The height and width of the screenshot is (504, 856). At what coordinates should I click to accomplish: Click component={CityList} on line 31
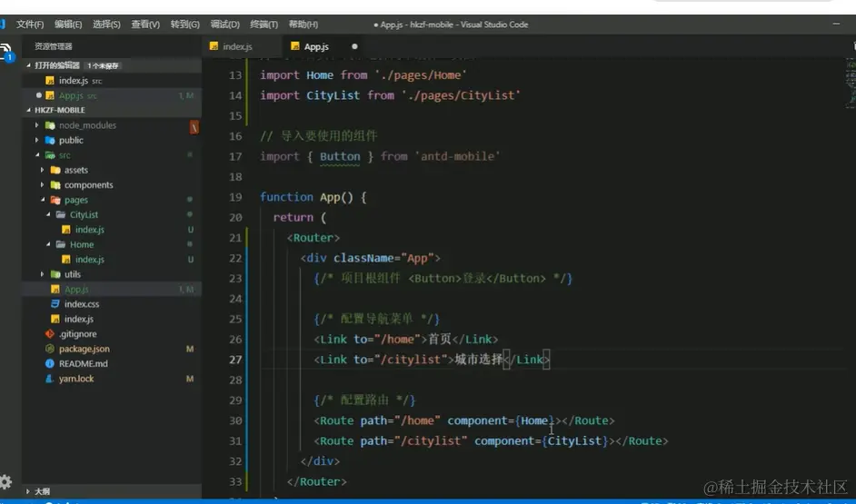[541, 440]
